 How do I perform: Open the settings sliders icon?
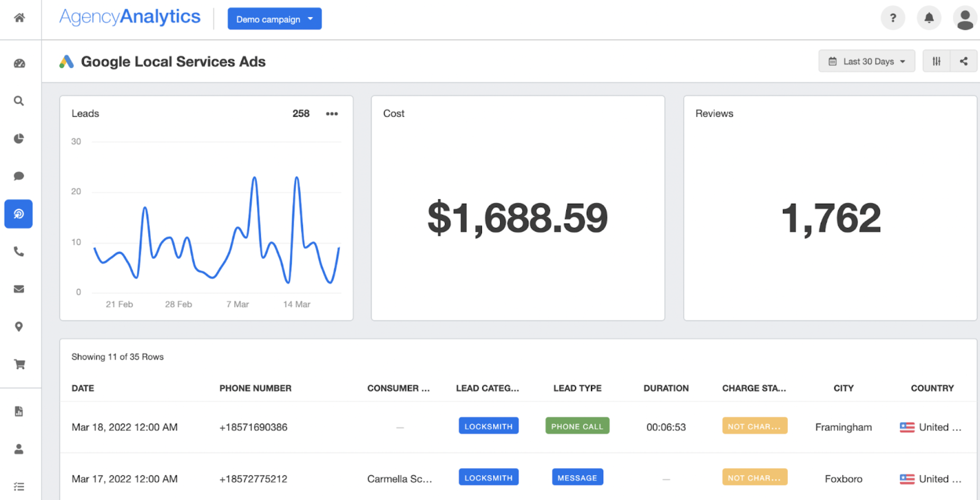[937, 61]
